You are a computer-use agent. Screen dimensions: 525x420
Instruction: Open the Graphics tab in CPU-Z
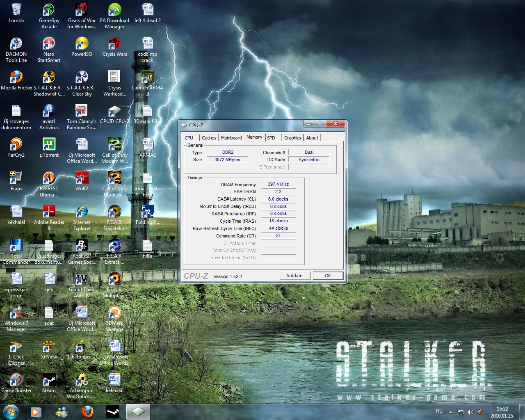[x=293, y=138]
